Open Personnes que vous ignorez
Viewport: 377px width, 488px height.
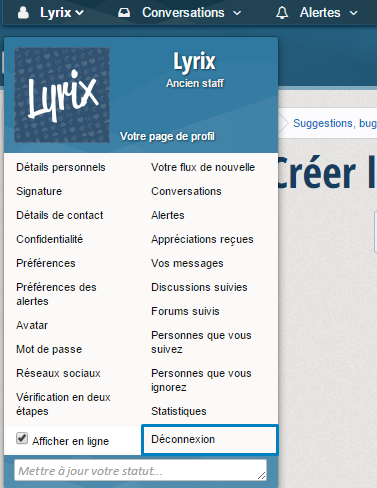(201, 380)
